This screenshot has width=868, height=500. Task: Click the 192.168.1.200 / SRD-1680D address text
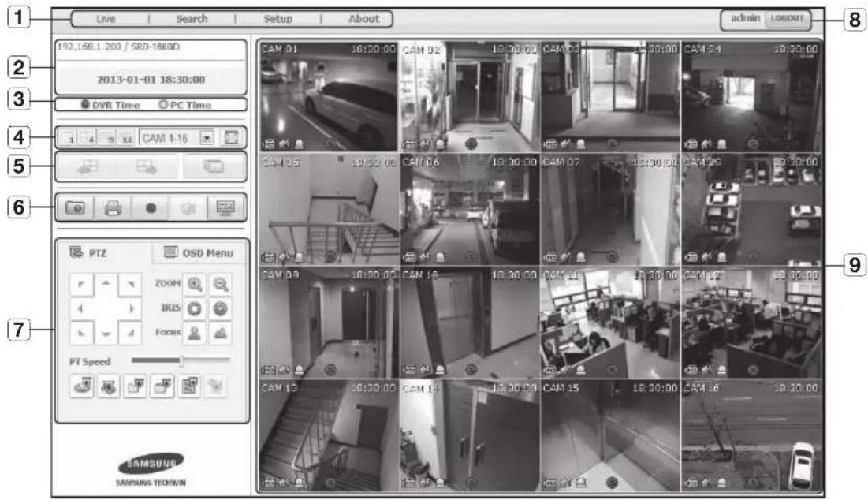pos(118,47)
